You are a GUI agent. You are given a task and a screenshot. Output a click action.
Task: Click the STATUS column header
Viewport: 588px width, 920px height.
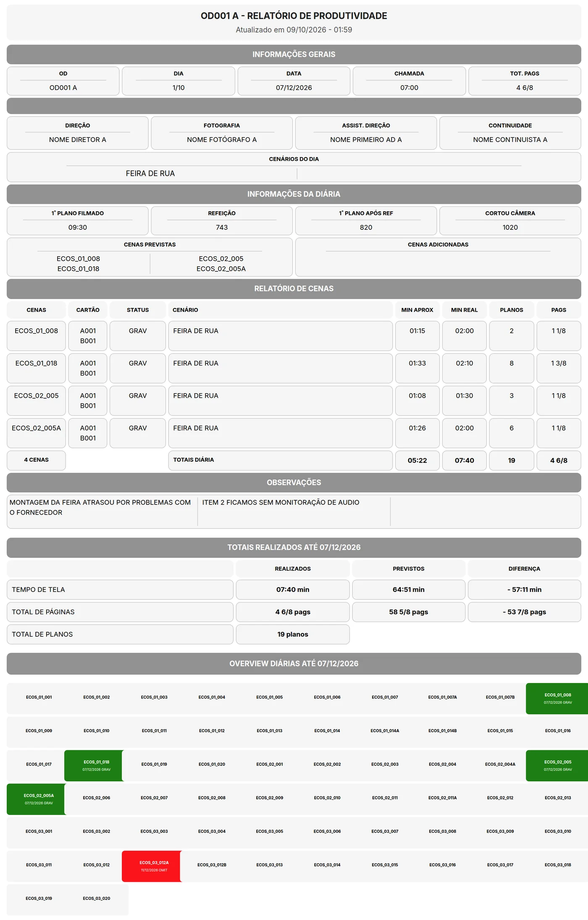(138, 310)
